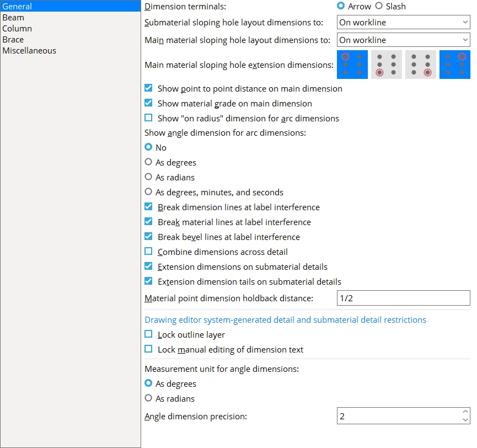The width and height of the screenshot is (477, 448).
Task: Enable Lock manual editing of dimension text
Action: (148, 349)
